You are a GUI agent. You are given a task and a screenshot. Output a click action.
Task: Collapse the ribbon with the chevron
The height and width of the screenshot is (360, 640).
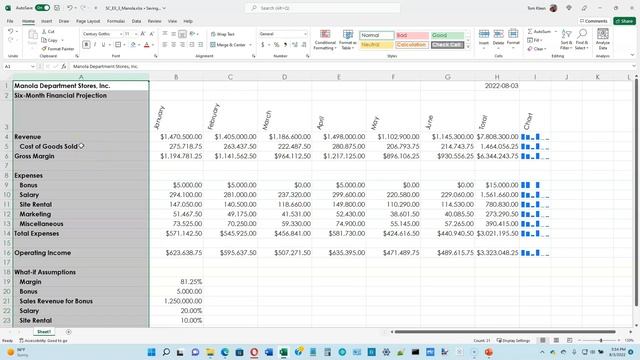632,56
